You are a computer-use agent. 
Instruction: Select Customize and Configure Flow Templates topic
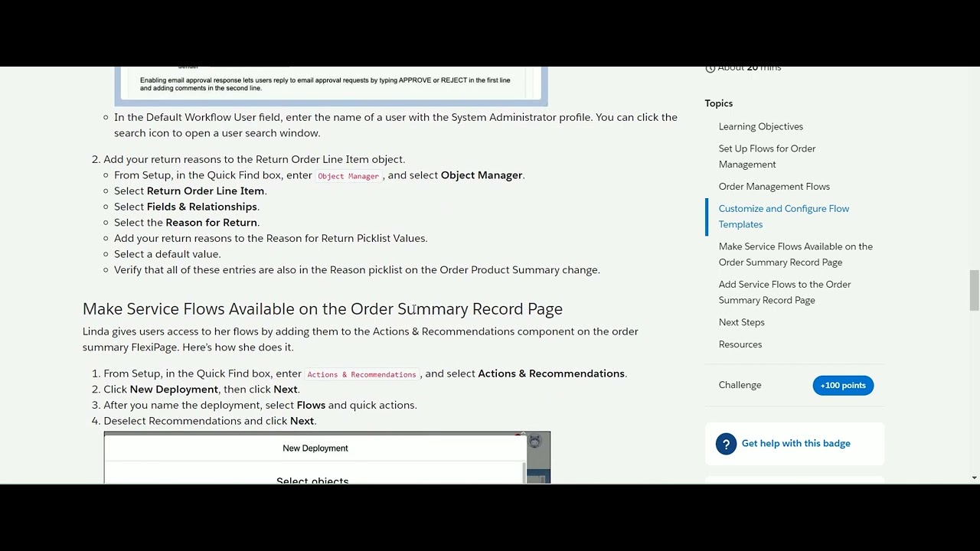click(783, 217)
